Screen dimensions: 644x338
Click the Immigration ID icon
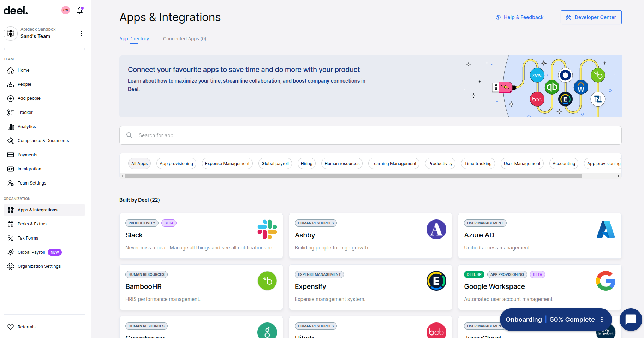pyautogui.click(x=11, y=169)
